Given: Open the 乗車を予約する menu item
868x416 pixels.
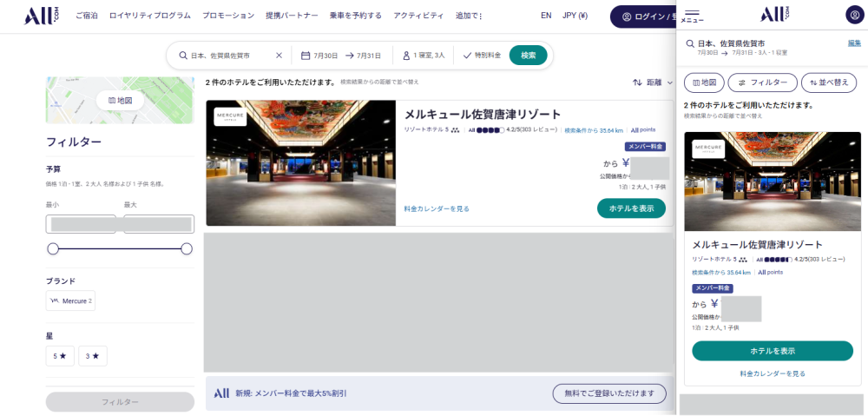Looking at the screenshot, I should click(355, 16).
